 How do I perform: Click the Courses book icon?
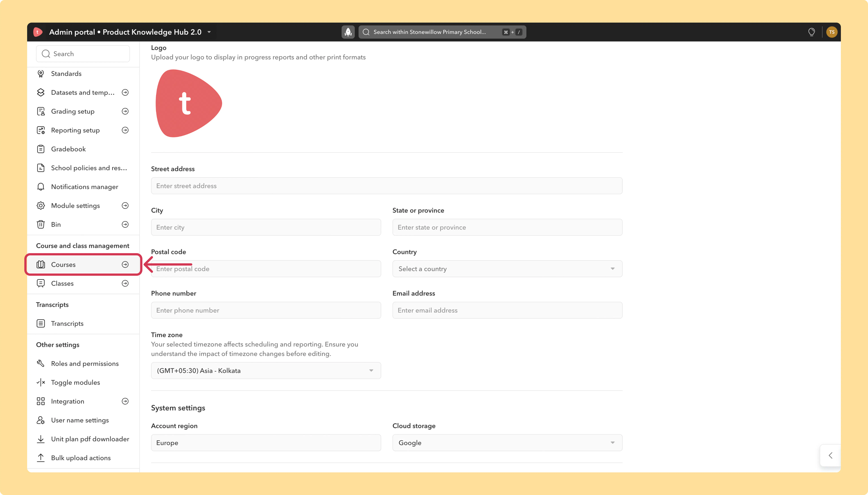(x=41, y=264)
